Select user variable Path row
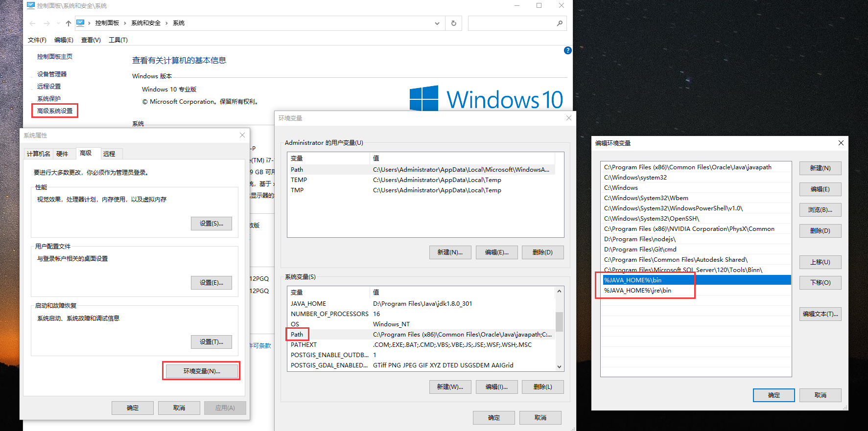Viewport: 868px width, 431px height. click(422, 170)
